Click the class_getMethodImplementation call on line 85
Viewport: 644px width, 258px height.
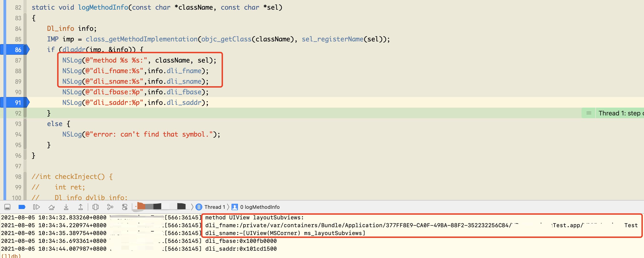[141, 39]
